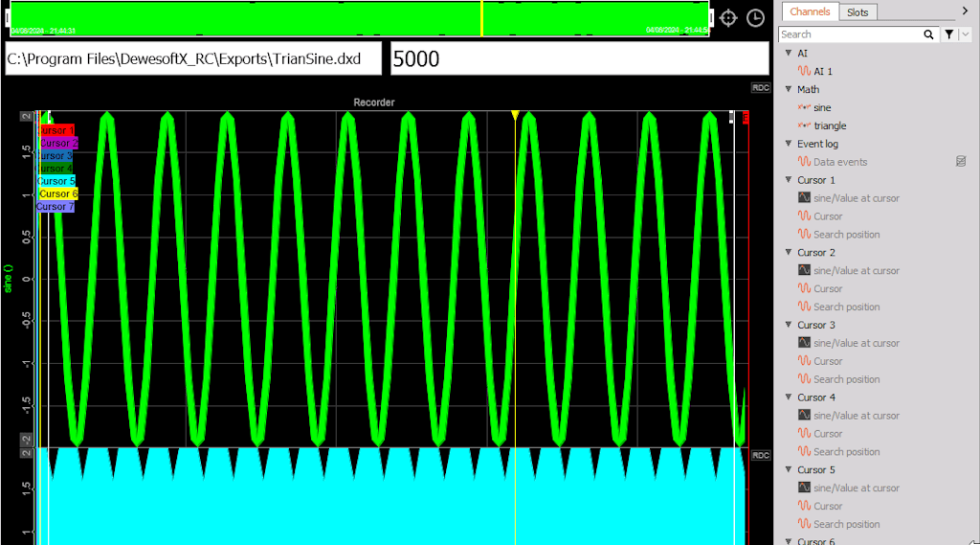This screenshot has width=980, height=545.
Task: Collapse the Math group
Action: (789, 89)
